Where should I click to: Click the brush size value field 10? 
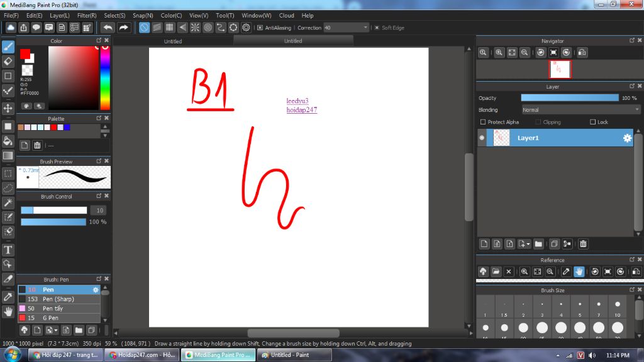click(99, 210)
